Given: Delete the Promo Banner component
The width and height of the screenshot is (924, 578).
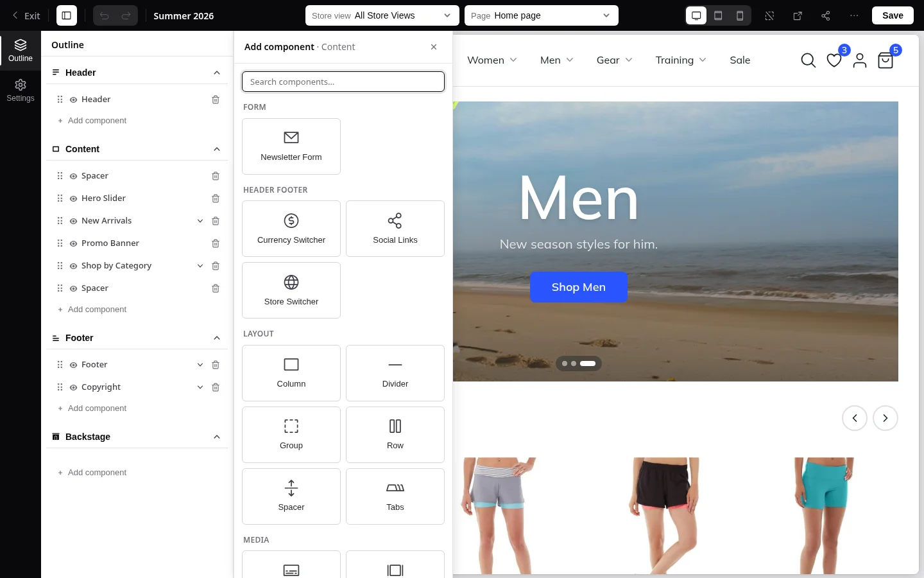Looking at the screenshot, I should coord(216,243).
